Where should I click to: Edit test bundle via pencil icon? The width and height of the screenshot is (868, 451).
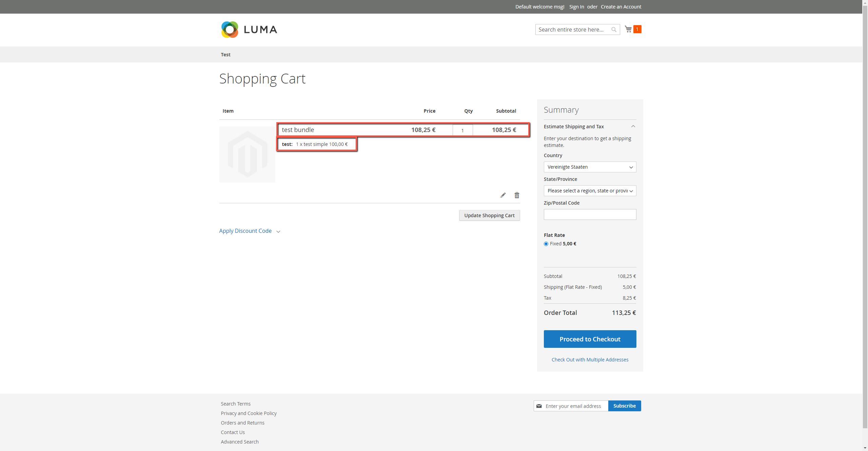pyautogui.click(x=503, y=195)
